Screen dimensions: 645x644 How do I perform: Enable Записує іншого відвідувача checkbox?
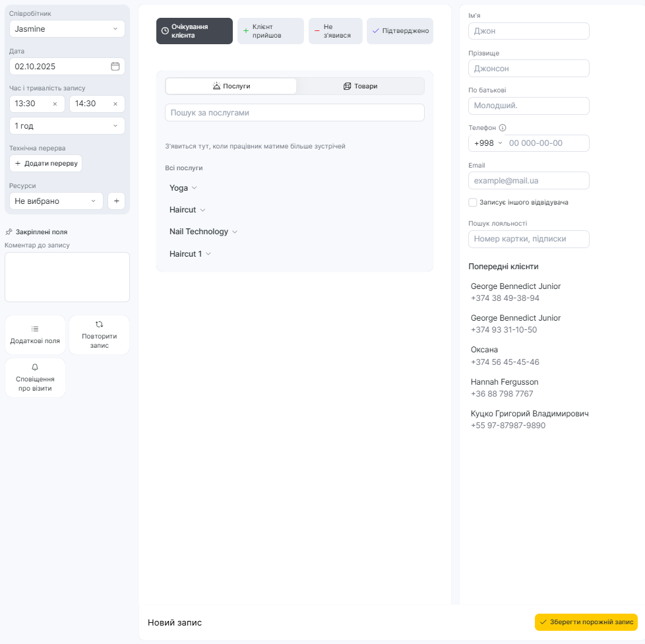(472, 203)
